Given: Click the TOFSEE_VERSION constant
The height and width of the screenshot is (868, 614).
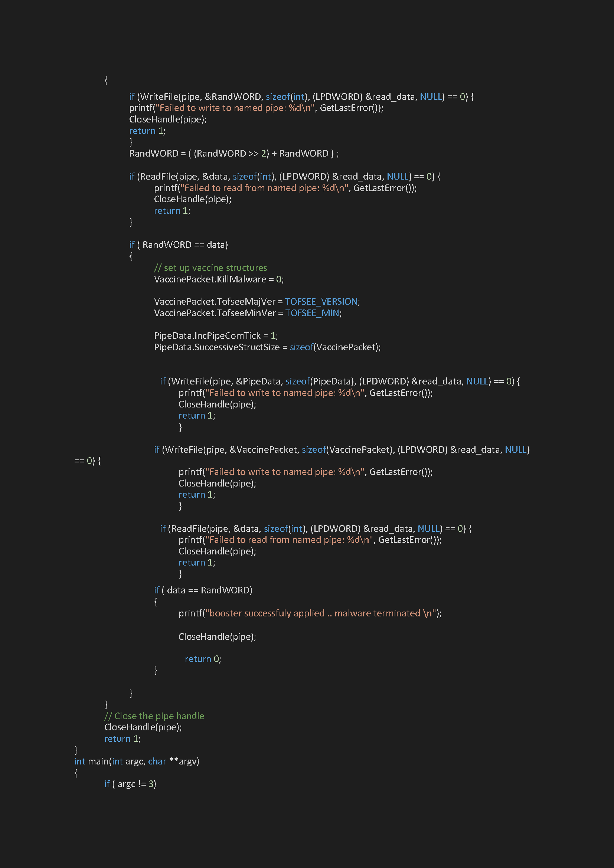Looking at the screenshot, I should tap(321, 302).
